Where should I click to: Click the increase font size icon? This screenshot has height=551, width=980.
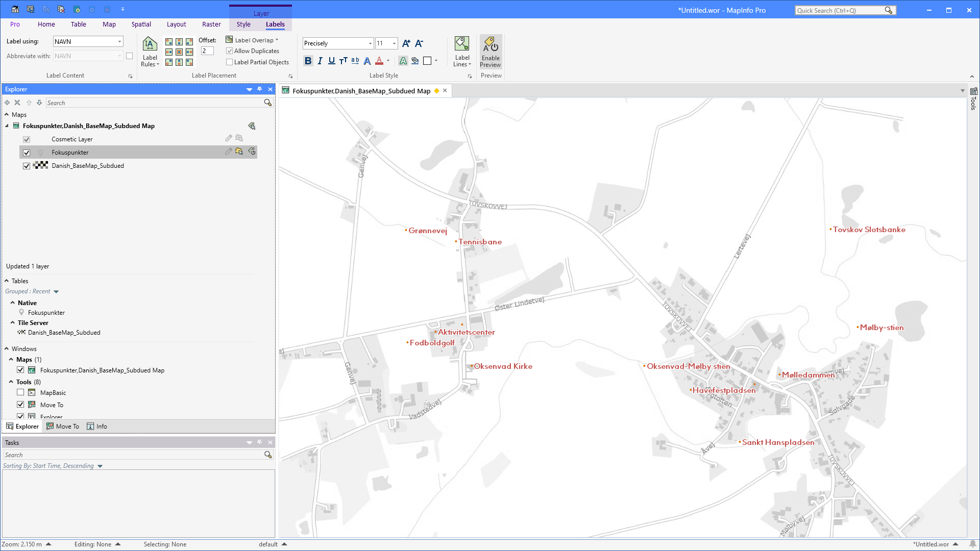pos(406,43)
